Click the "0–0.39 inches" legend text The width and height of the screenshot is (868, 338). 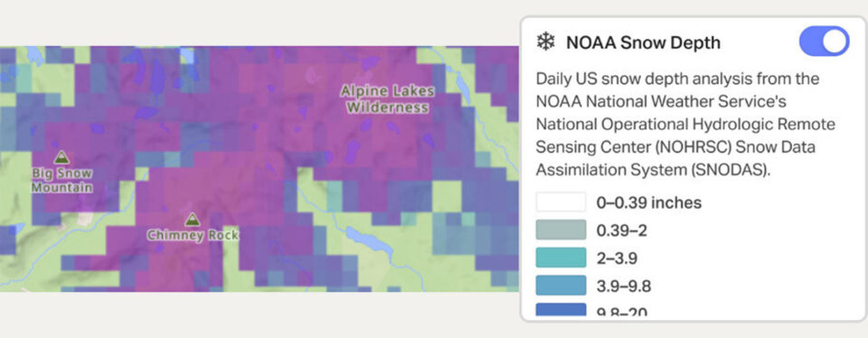649,203
